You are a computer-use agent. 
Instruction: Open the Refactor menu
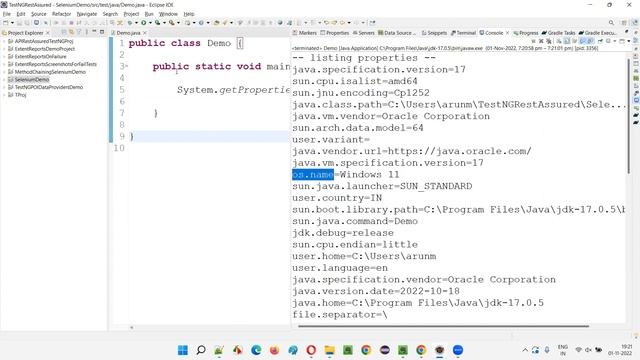(61, 14)
